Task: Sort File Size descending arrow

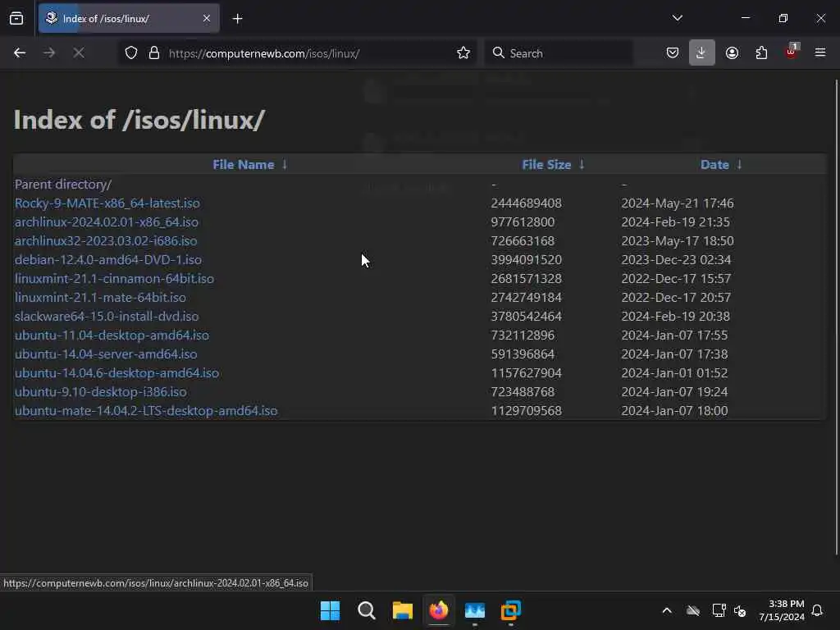Action: click(x=582, y=164)
